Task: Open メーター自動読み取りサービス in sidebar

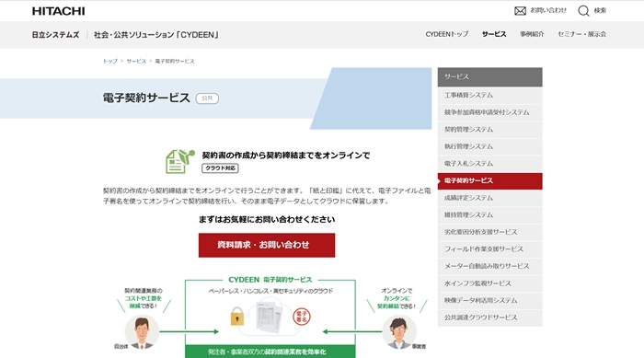Action: (x=490, y=266)
